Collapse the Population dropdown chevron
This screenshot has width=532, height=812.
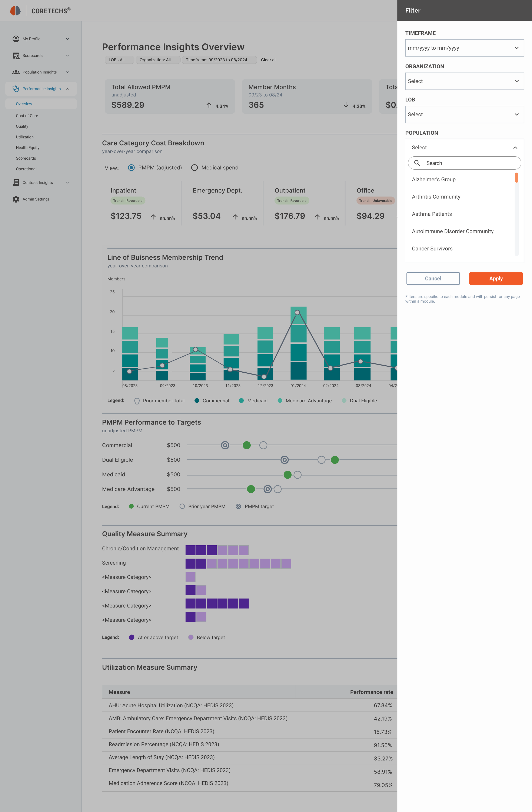(515, 148)
